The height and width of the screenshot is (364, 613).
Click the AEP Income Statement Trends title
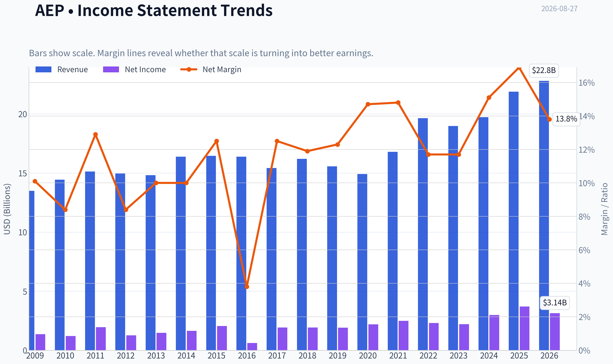[154, 10]
